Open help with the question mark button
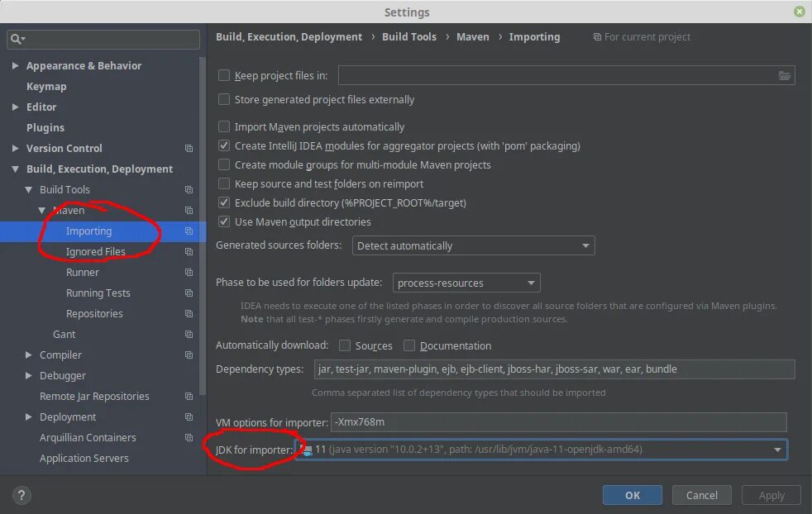The height and width of the screenshot is (514, 812). click(x=21, y=495)
